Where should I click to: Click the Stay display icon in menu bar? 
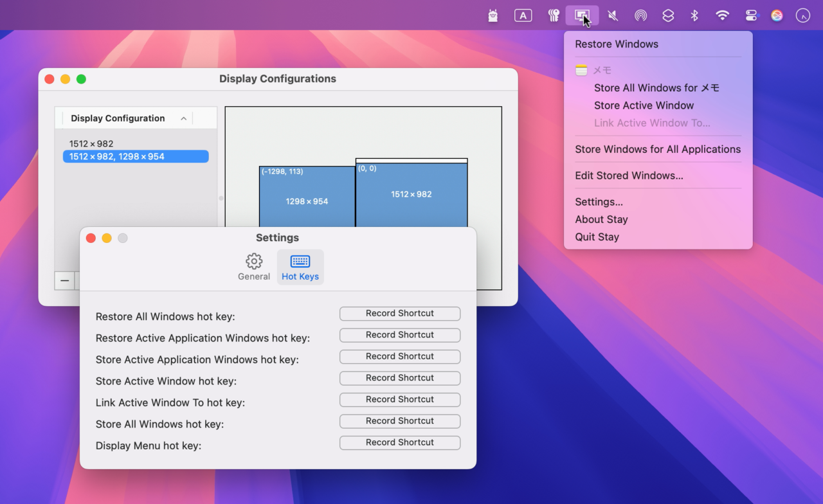582,15
